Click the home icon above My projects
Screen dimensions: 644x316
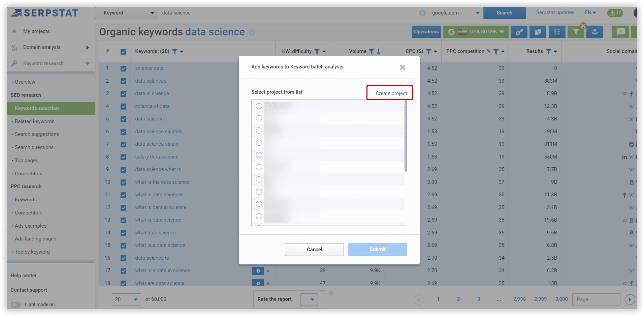[14, 31]
